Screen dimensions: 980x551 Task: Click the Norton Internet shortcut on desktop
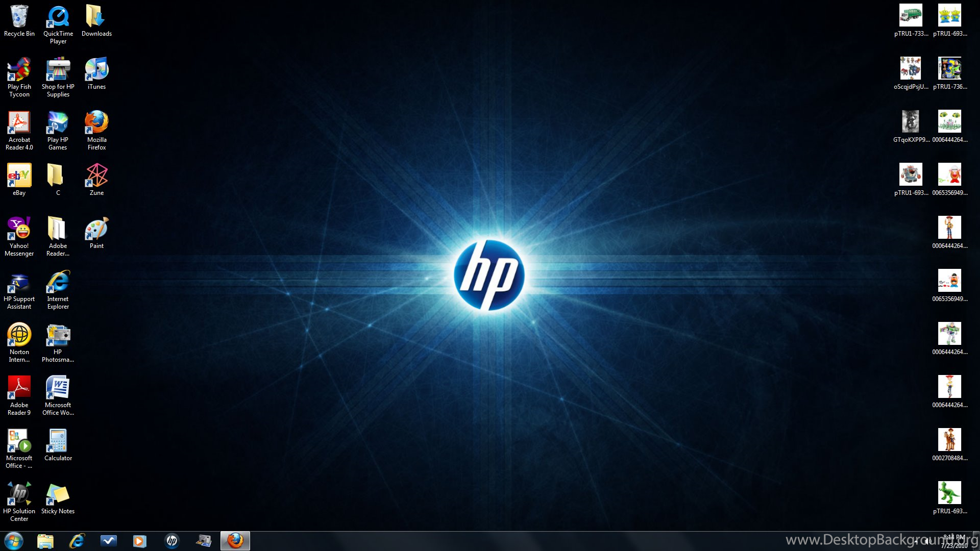coord(19,342)
